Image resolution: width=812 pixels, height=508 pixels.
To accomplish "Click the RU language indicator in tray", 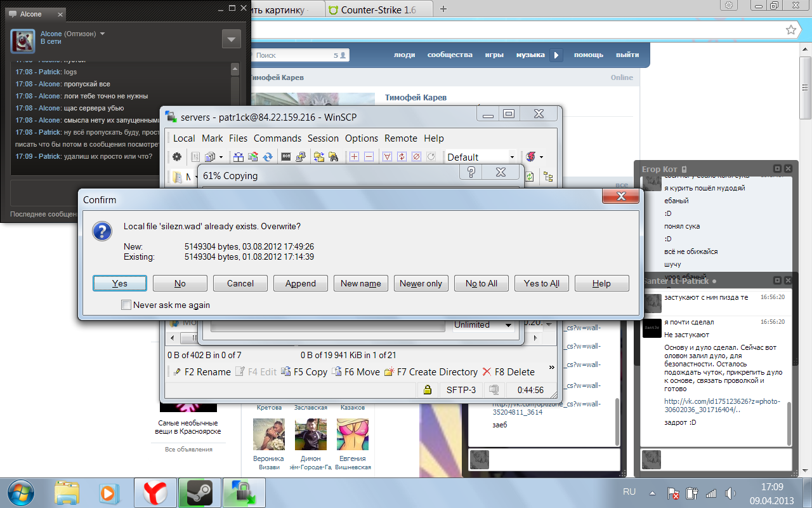I will [x=629, y=492].
